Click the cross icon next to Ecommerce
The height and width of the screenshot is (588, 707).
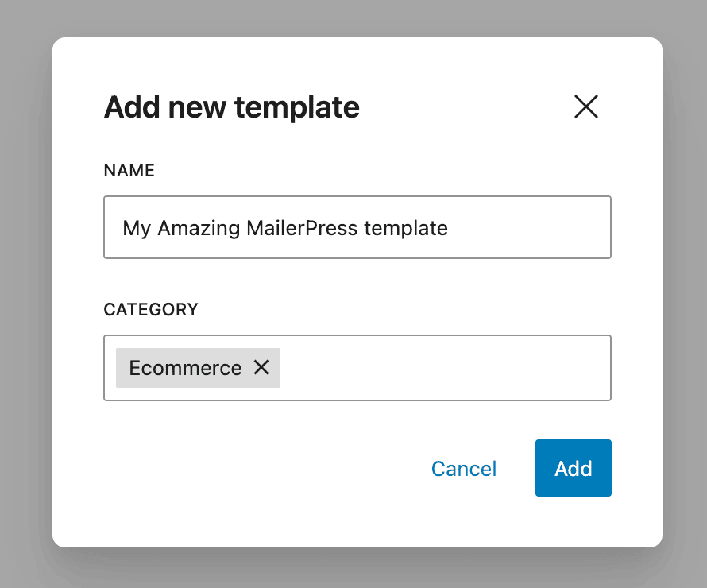click(261, 367)
